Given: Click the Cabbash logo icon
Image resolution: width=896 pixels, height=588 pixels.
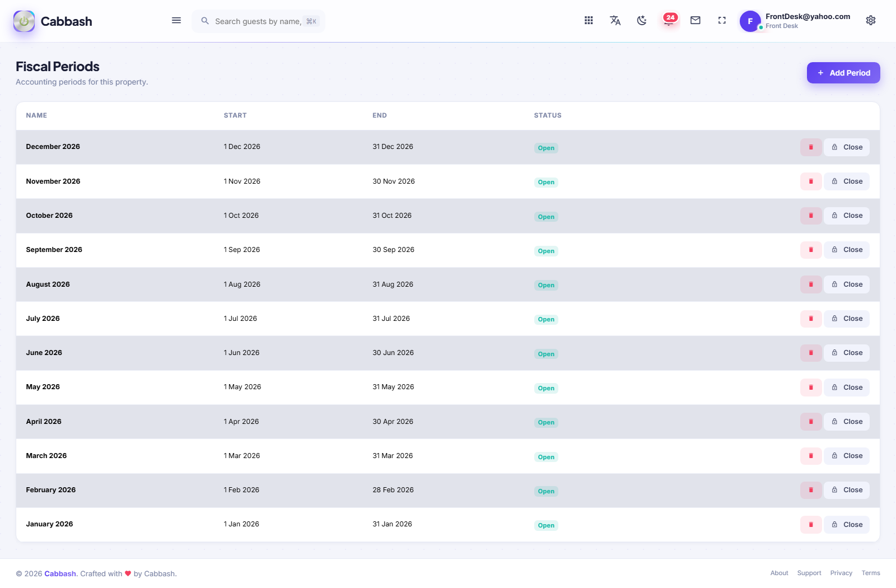Looking at the screenshot, I should 24,21.
